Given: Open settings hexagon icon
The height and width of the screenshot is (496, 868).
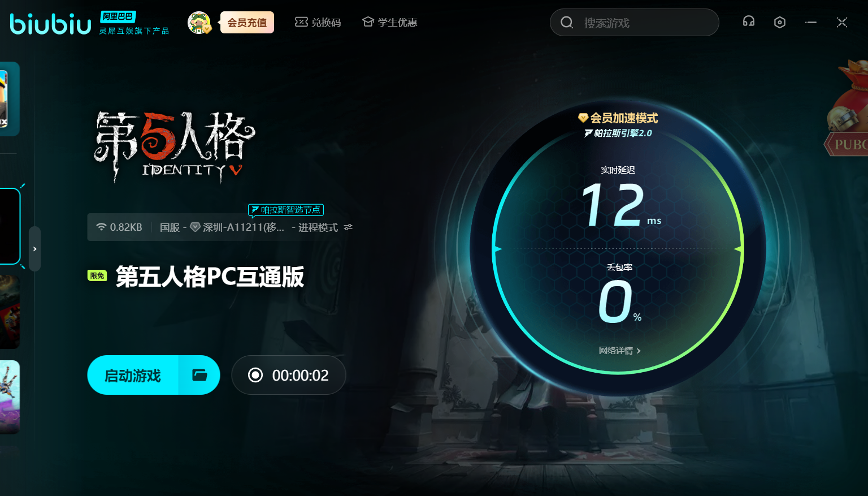Looking at the screenshot, I should (780, 22).
